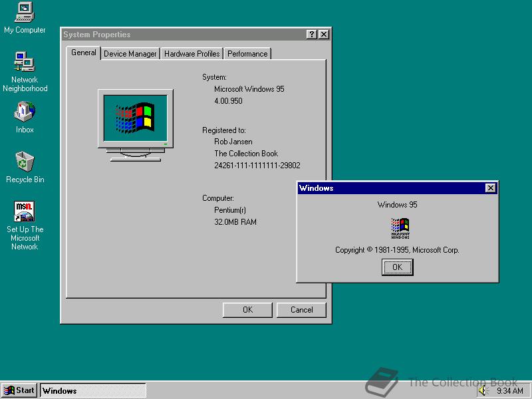This screenshot has height=399, width=532.
Task: Cancel the System Properties dialog
Action: pyautogui.click(x=301, y=310)
